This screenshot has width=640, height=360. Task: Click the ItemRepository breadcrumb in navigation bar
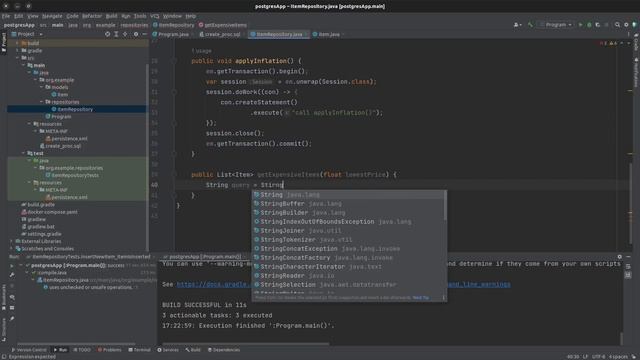[x=173, y=25]
